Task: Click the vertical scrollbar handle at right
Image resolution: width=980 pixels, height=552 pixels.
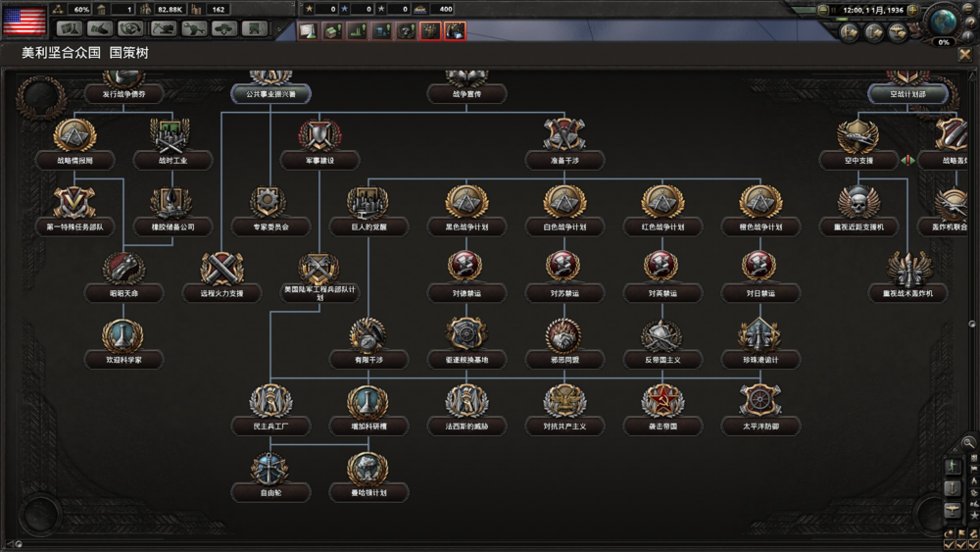Action: 972,324
